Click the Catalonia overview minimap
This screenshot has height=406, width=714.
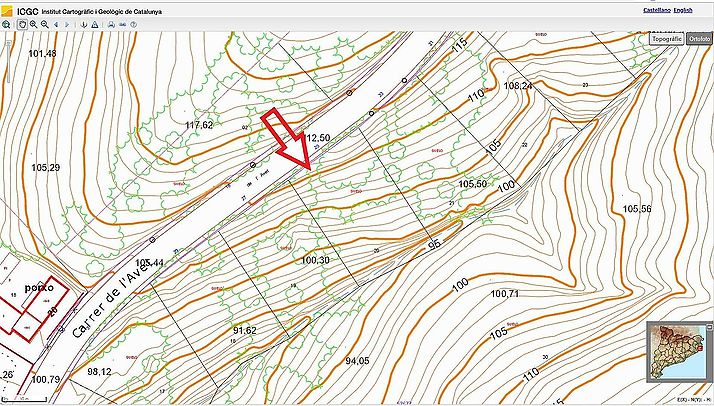[x=678, y=351]
